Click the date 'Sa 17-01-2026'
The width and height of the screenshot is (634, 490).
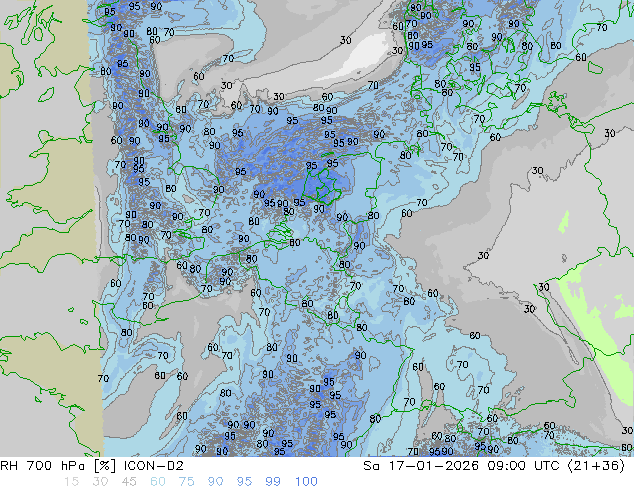pos(421,466)
